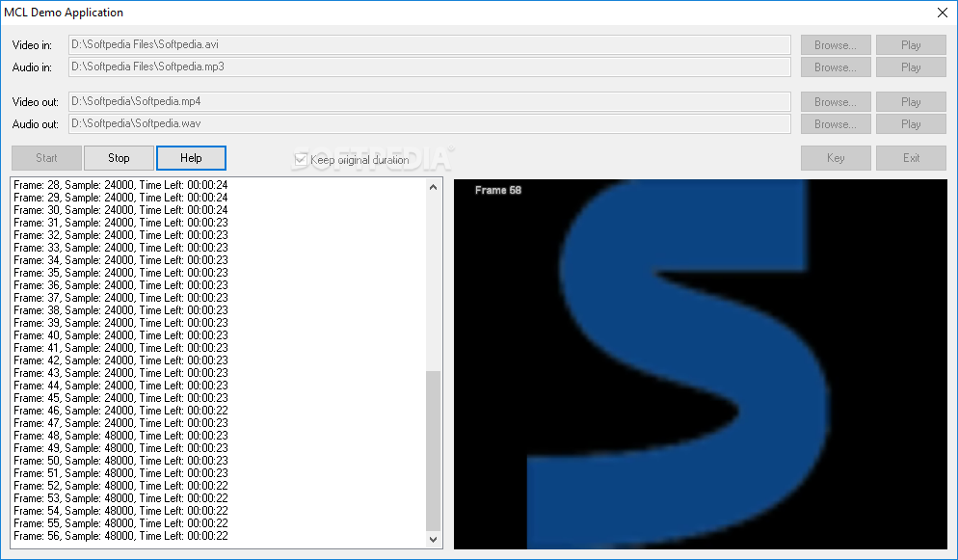
Task: Click the video preview showing Frame 58
Action: pos(700,364)
